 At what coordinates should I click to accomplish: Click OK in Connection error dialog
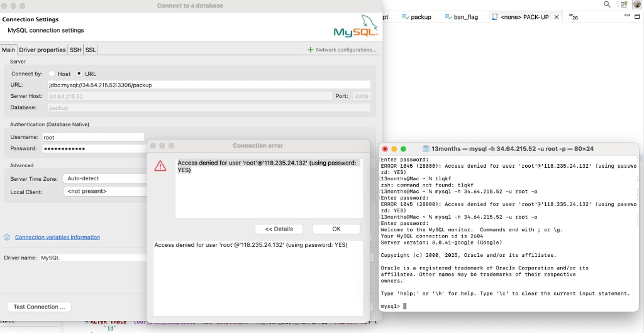tap(336, 229)
